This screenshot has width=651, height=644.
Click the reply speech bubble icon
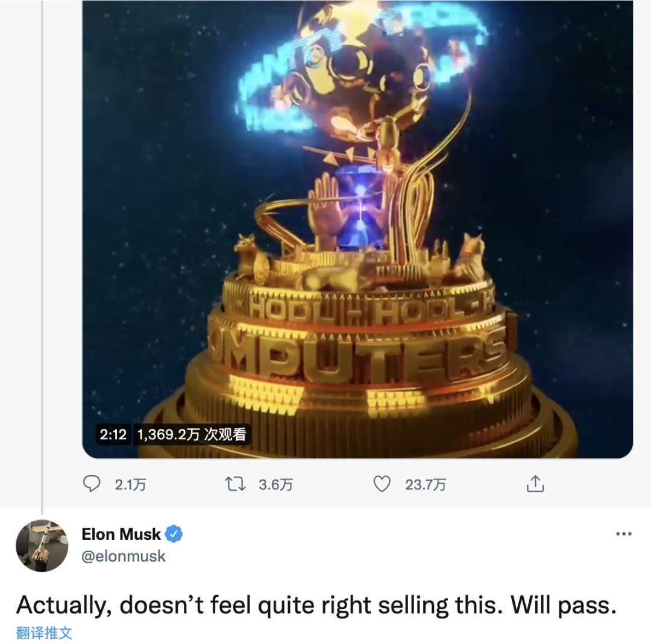tap(92, 484)
